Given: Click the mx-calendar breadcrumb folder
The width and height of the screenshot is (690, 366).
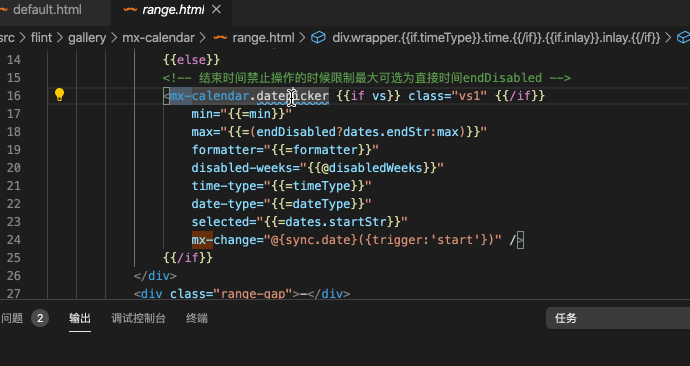Looking at the screenshot, I should click(158, 38).
